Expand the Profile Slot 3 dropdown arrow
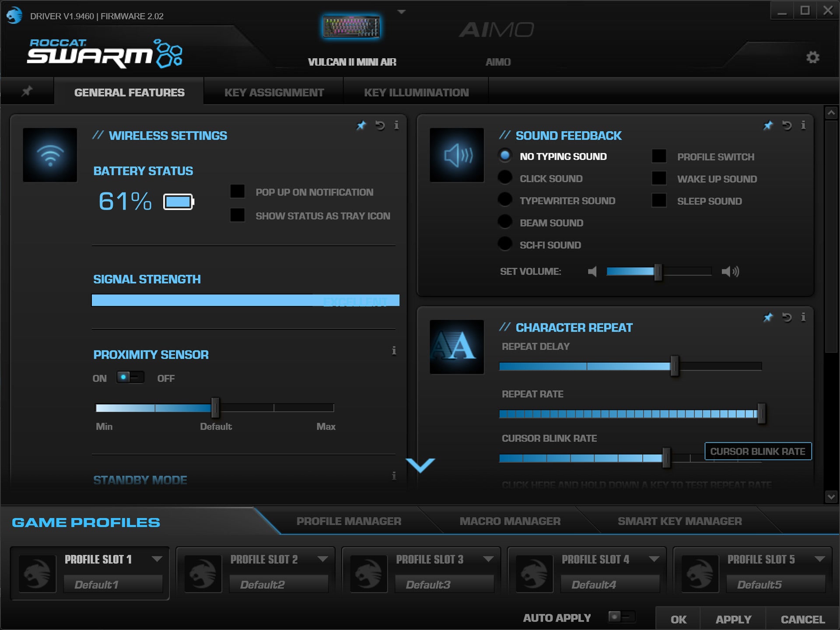The width and height of the screenshot is (840, 630). pos(488,559)
